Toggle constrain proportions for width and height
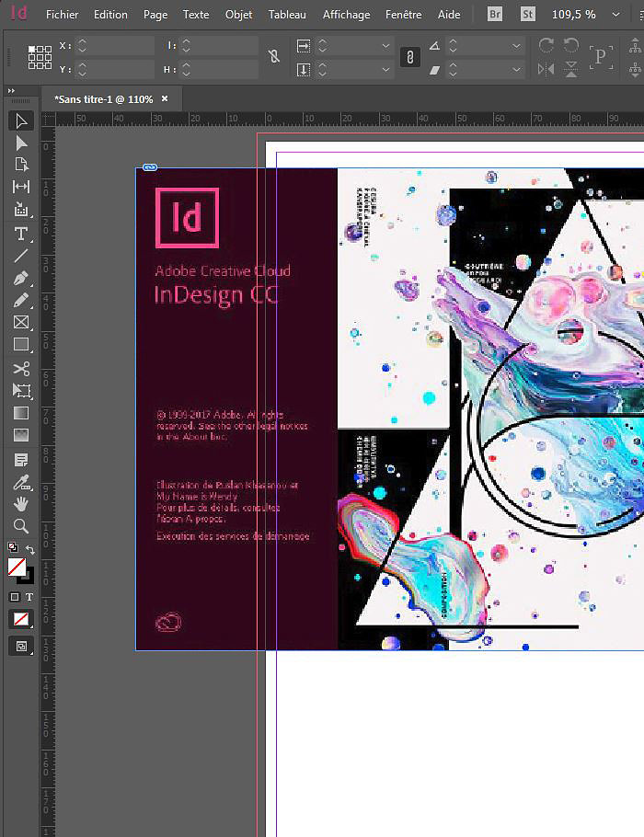The height and width of the screenshot is (837, 644). click(x=274, y=57)
